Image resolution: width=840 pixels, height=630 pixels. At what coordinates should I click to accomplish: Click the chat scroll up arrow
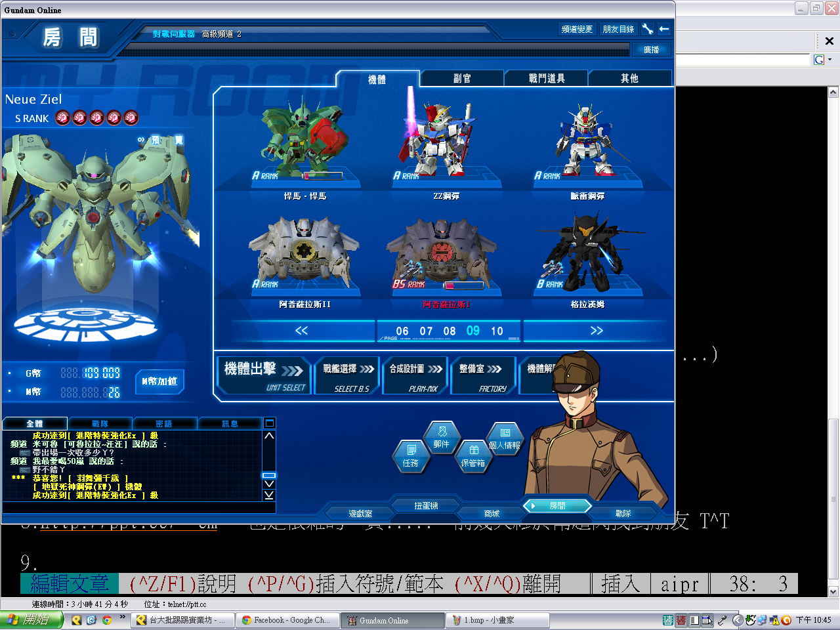pos(269,436)
